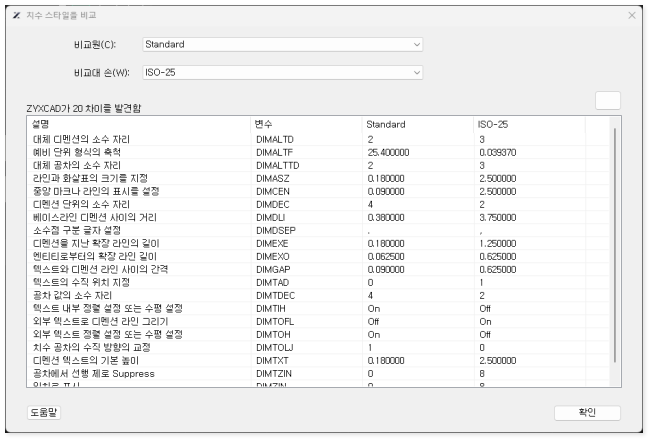
Task: Click description '공차 값의 소수 자리'
Action: (72, 296)
